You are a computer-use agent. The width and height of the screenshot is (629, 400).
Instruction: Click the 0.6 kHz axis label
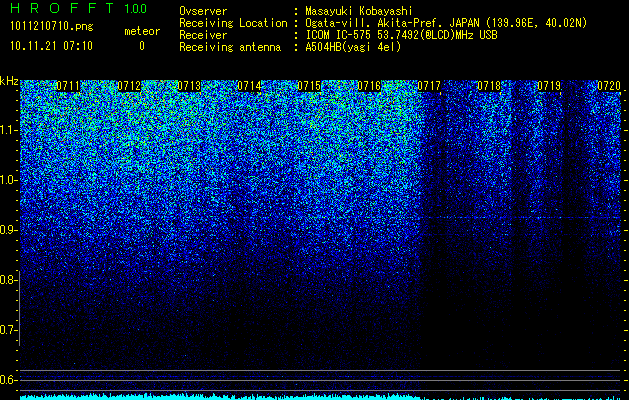(x=8, y=380)
